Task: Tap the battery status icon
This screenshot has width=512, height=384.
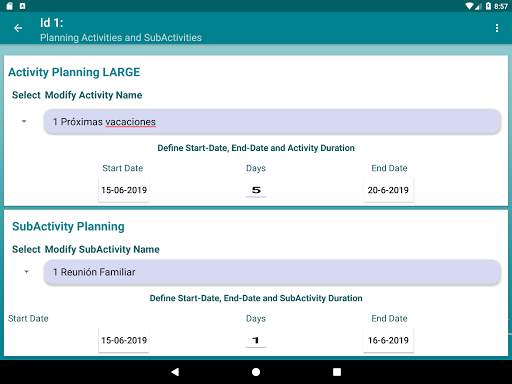Action: tap(488, 6)
